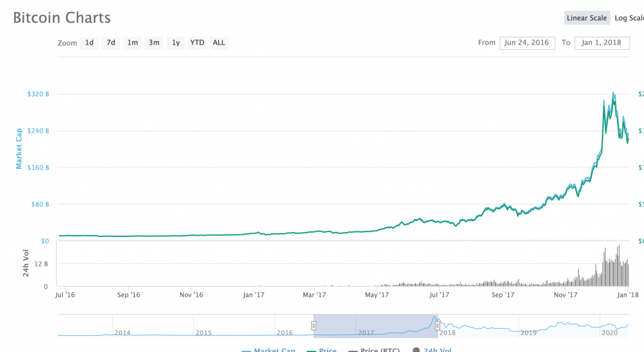644x352 pixels.
Task: Toggle Price (BTC) series in legend
Action: point(374,350)
